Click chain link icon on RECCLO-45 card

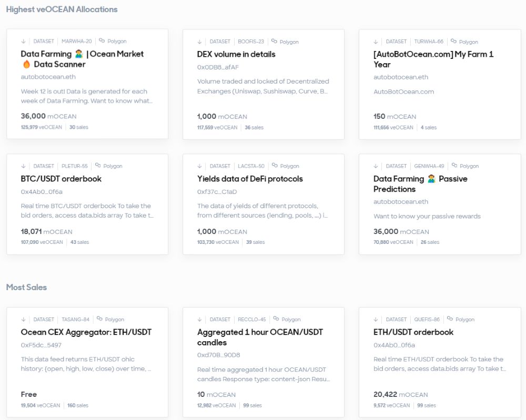tap(276, 319)
